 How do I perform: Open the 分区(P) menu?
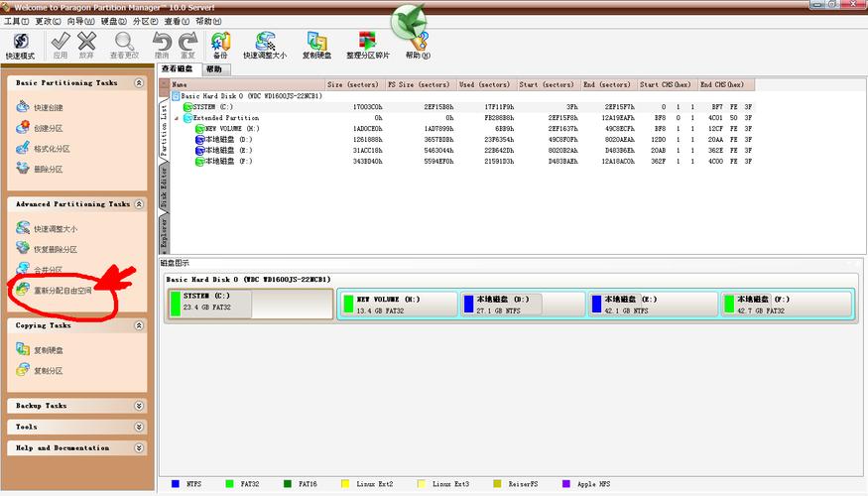pyautogui.click(x=145, y=21)
